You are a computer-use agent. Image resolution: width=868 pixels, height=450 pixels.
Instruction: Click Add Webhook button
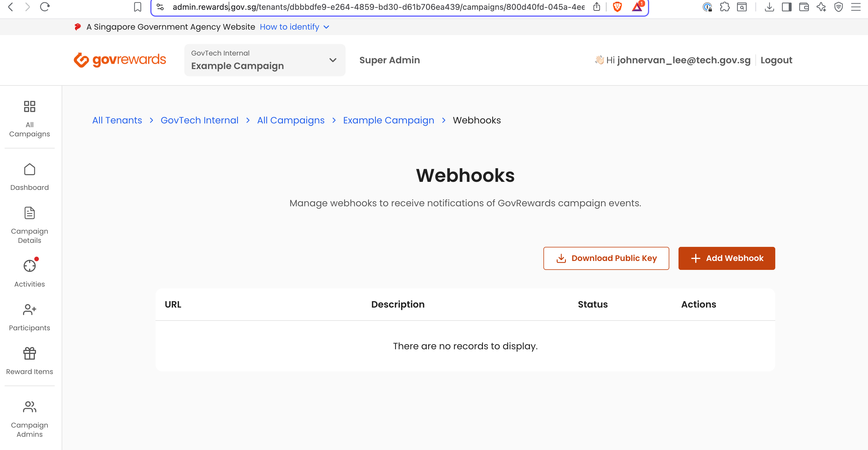point(727,258)
